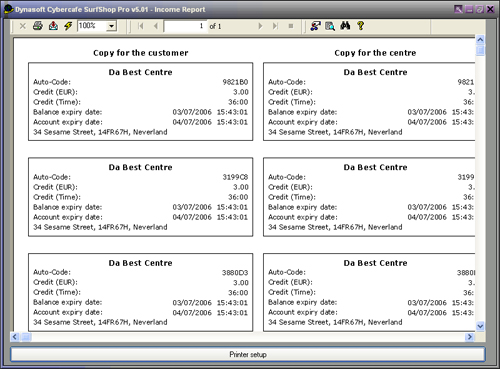Image resolution: width=500 pixels, height=369 pixels.
Task: Click account expiry date 04/07/2006 in the 3880D3 card
Action: tap(192, 313)
